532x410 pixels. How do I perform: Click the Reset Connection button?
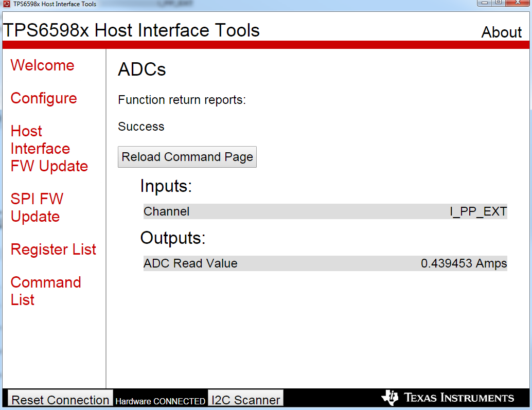pos(60,400)
